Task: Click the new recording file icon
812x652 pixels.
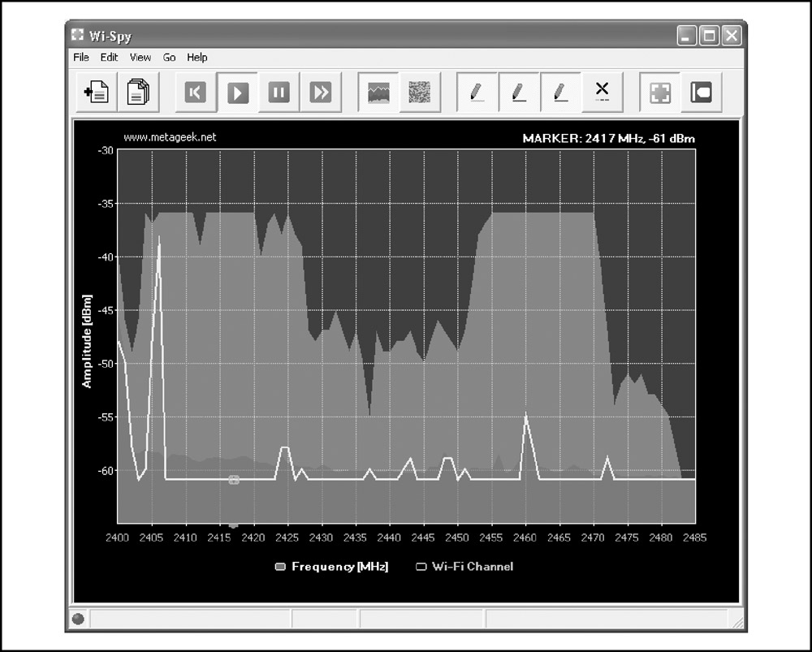Action: click(97, 93)
